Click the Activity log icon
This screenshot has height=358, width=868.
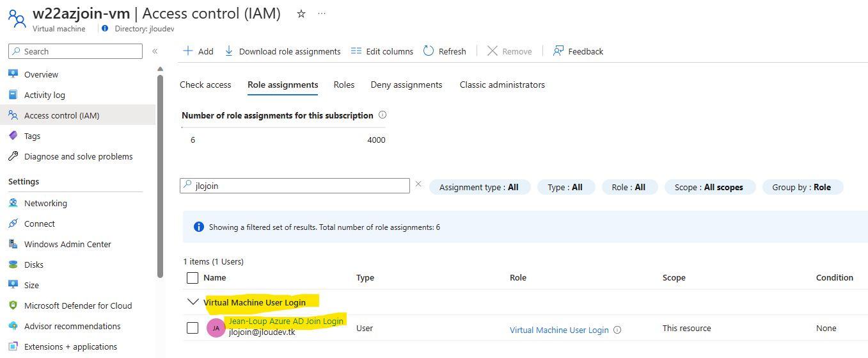coord(13,95)
